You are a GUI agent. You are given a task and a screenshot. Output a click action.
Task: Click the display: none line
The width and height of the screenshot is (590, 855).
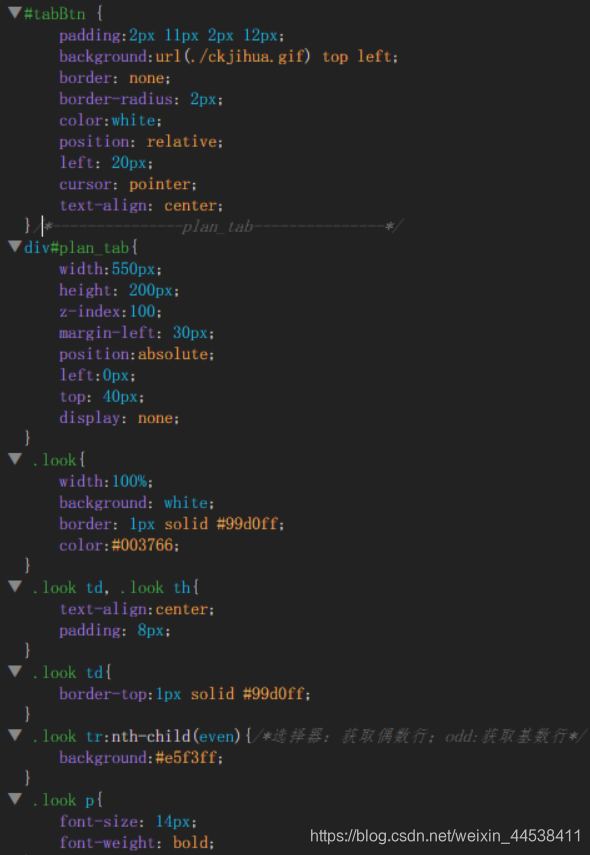[119, 418]
